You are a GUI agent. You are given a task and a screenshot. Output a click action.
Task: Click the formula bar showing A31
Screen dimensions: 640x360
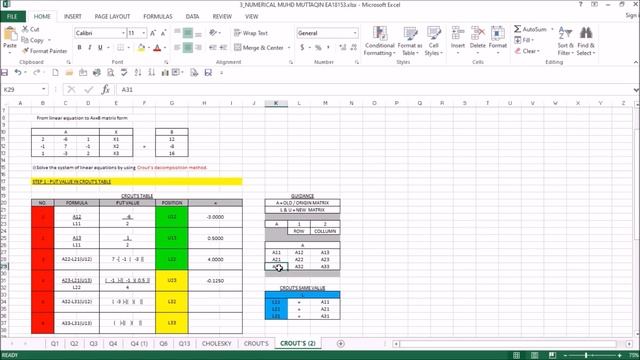coord(376,89)
